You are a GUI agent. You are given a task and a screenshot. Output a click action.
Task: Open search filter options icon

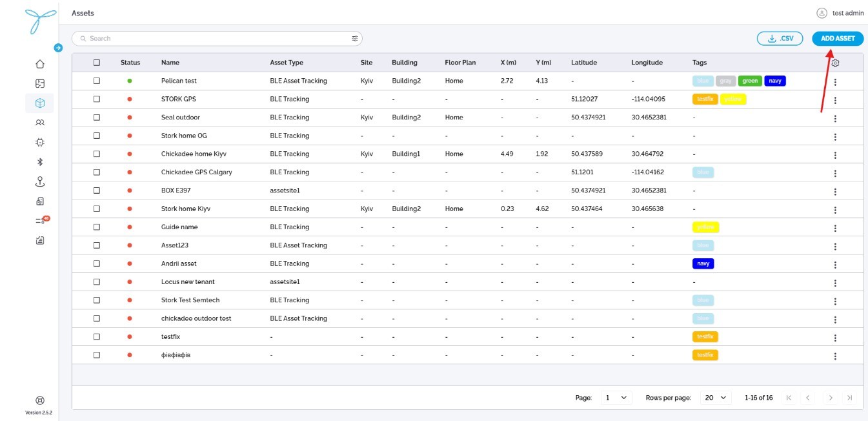point(354,39)
